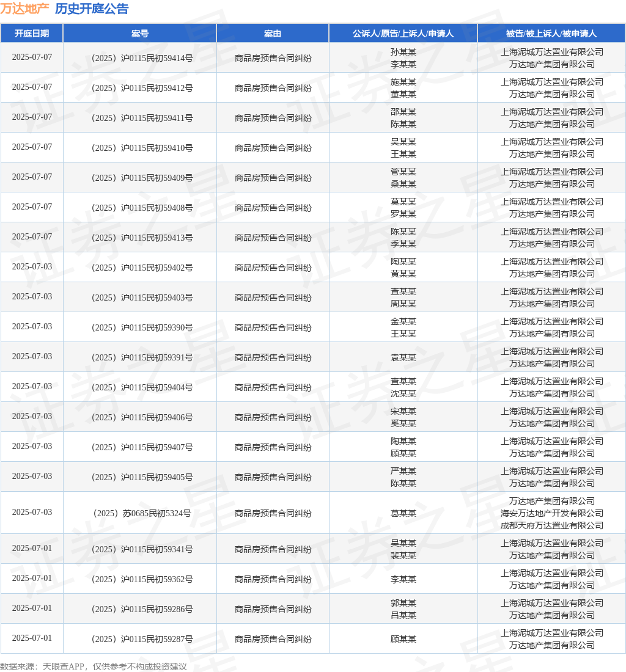Select case number 沪0115民初59407号

tap(142, 448)
